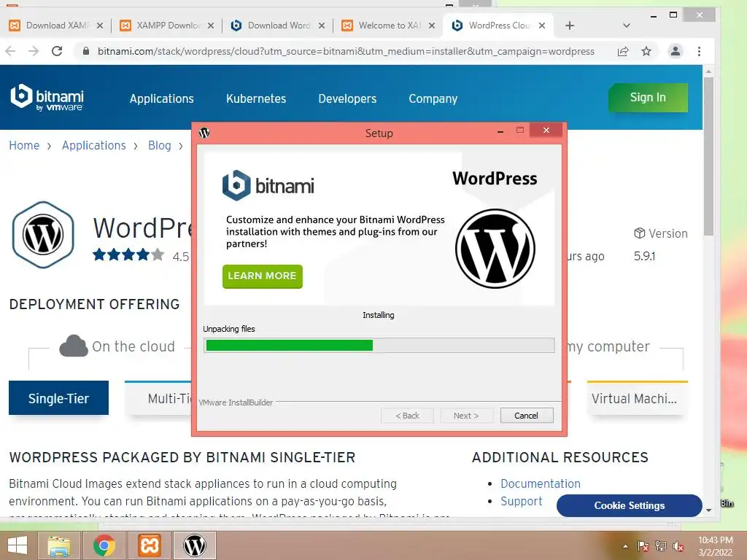Go to Blog breadcrumb link
The height and width of the screenshot is (560, 747).
click(160, 145)
